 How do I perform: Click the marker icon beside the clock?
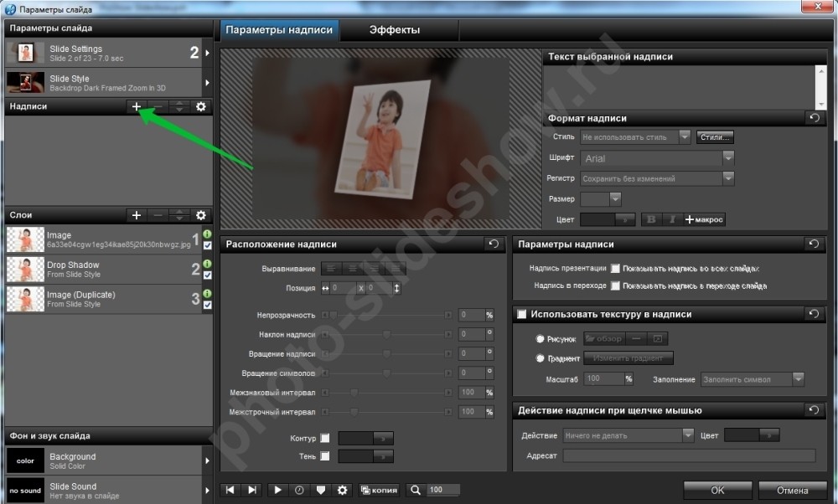(x=321, y=490)
